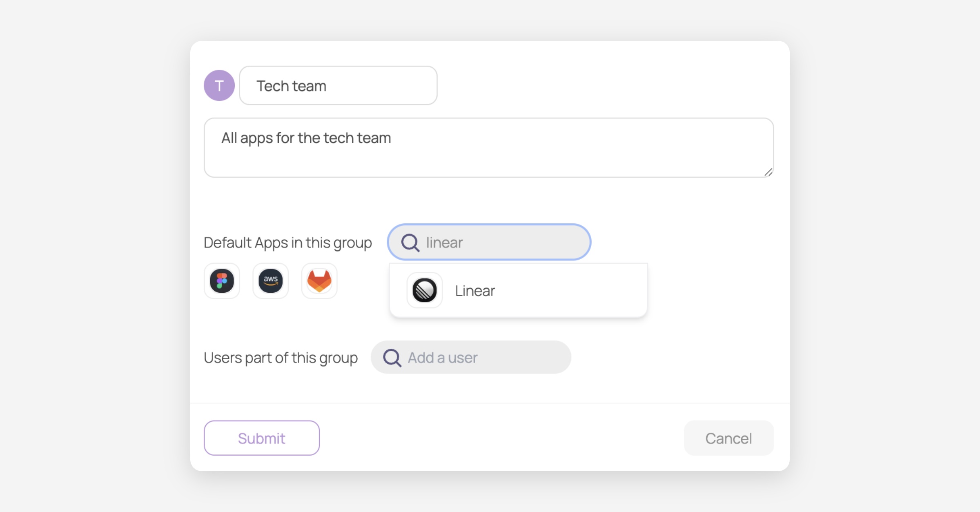Click the Tech team group name field
Image resolution: width=980 pixels, height=512 pixels.
(338, 86)
